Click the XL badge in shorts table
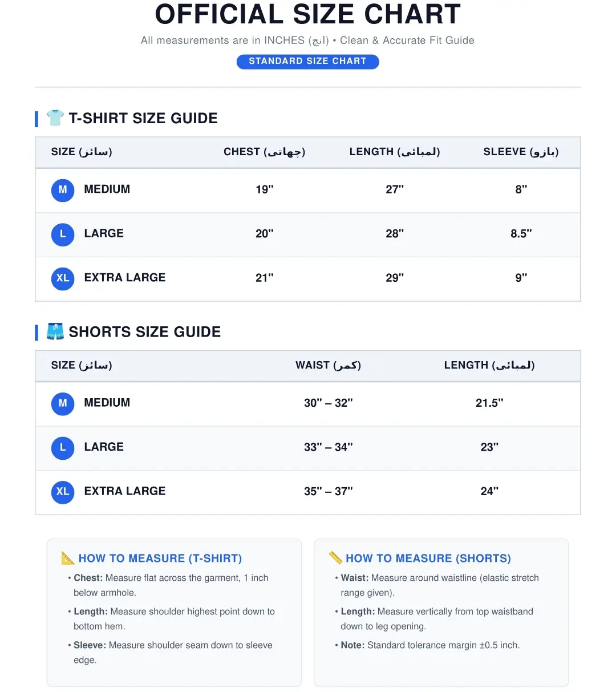 [x=63, y=492]
